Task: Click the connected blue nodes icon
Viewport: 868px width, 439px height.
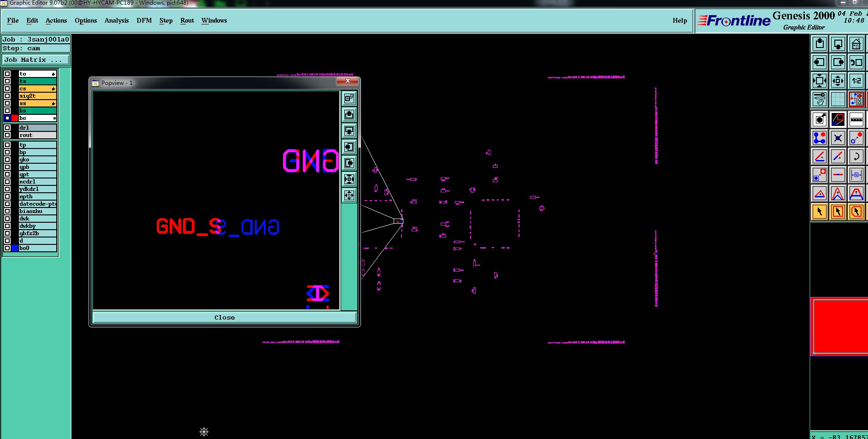Action: 820,138
